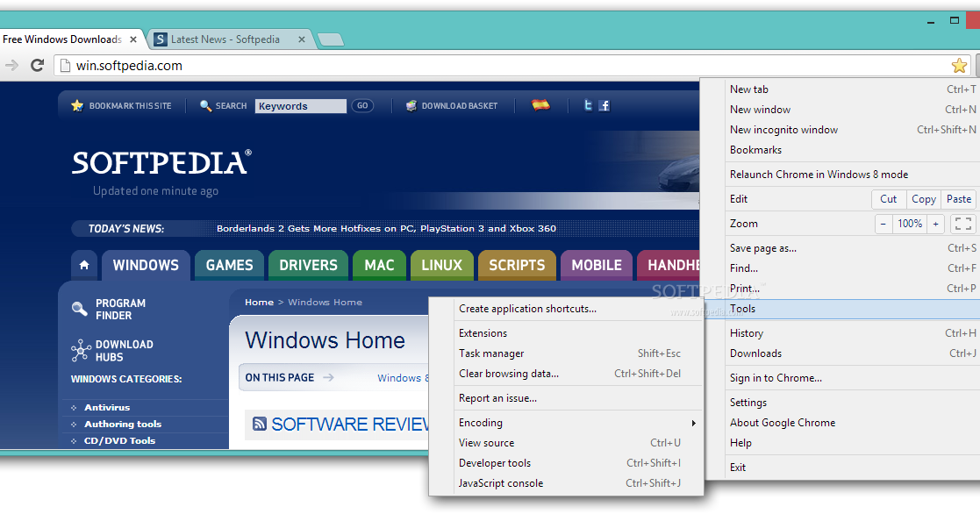The height and width of the screenshot is (514, 980).
Task: Open History from Chrome menu
Action: tap(842, 333)
